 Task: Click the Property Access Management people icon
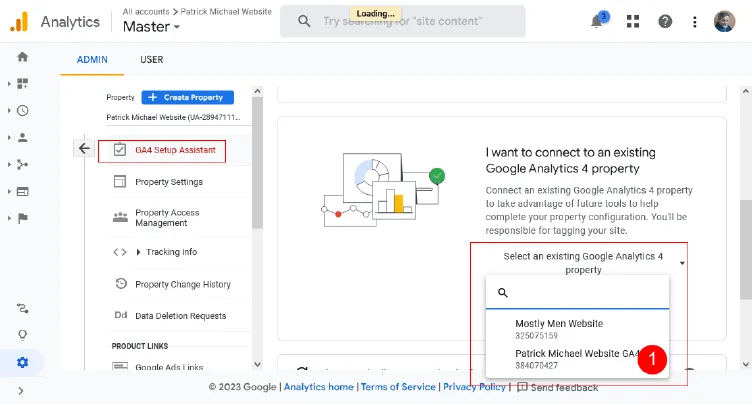click(x=120, y=217)
